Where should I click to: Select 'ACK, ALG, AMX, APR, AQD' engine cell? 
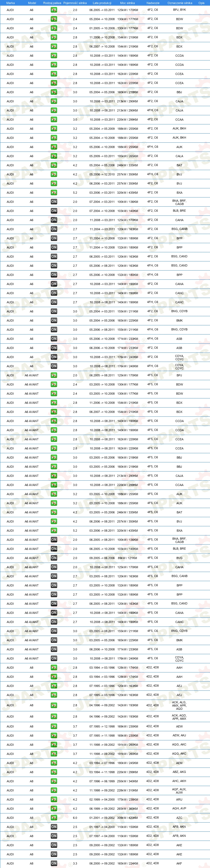pos(179,705)
